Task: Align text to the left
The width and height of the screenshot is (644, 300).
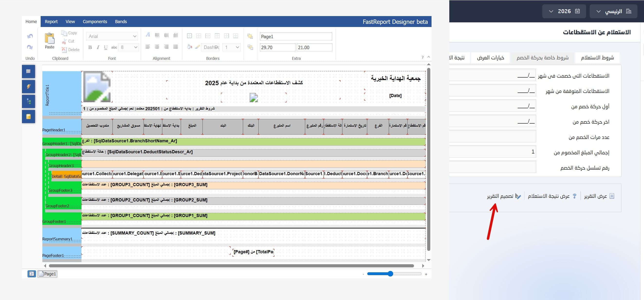Action: 148,46
